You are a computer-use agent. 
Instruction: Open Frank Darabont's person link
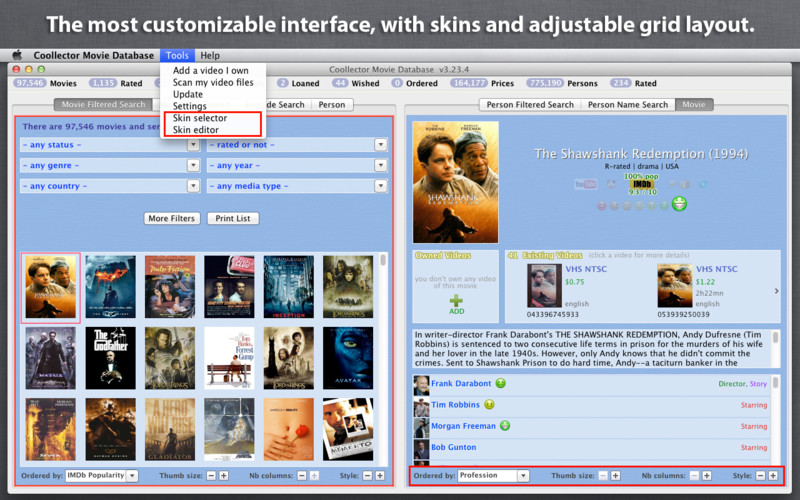(x=461, y=383)
